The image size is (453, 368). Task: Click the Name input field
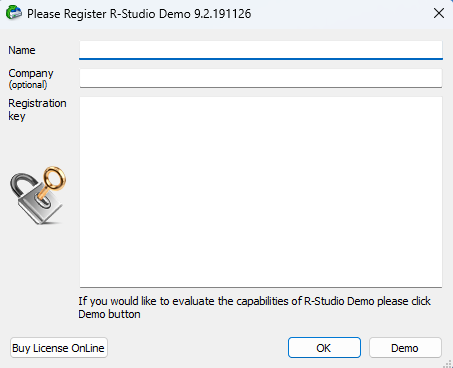(x=261, y=50)
